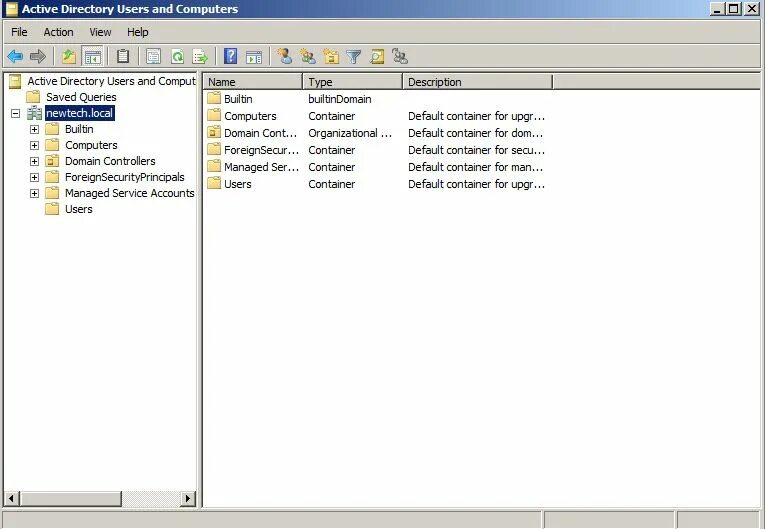Maximize the Active Directory window

(x=734, y=9)
